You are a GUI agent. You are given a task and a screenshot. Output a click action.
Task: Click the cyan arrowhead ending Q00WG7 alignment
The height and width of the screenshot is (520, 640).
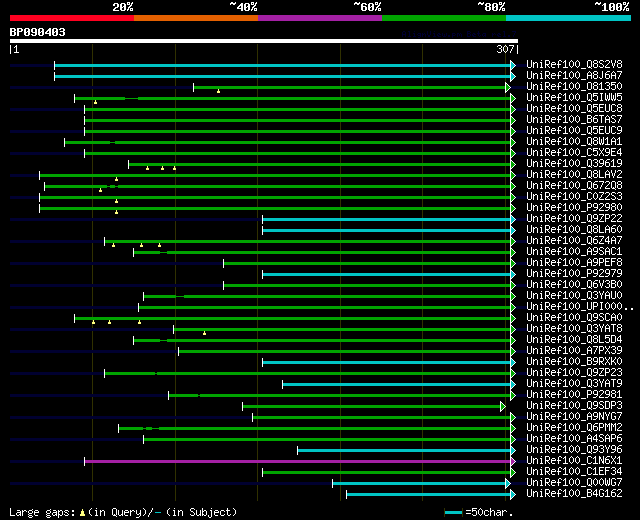[x=508, y=484]
